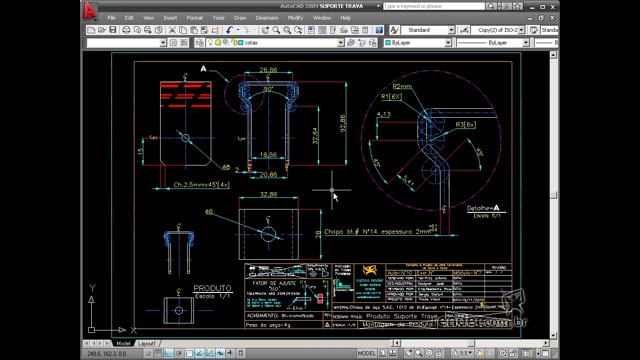This screenshot has width=640, height=360.
Task: Open the Modify menu
Action: point(296,18)
